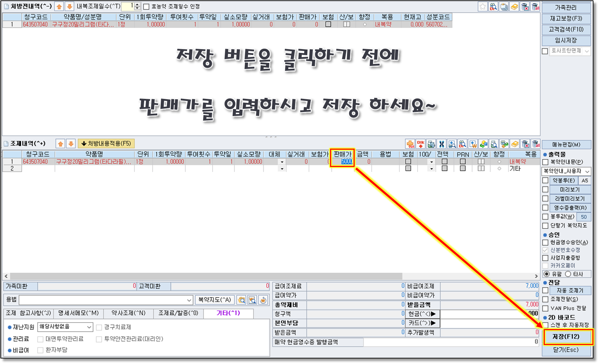
Task: Click the won refresh icon beside 복약지도
Action: pyautogui.click(x=263, y=300)
